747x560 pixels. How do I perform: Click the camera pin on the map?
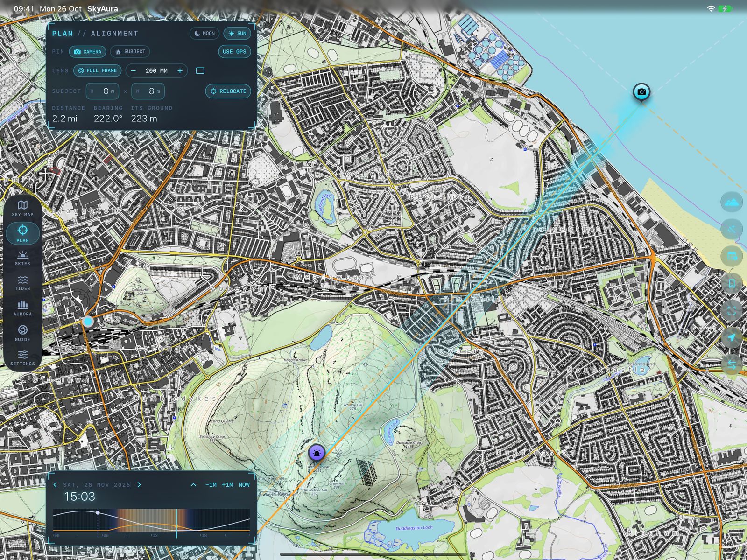coord(641,92)
